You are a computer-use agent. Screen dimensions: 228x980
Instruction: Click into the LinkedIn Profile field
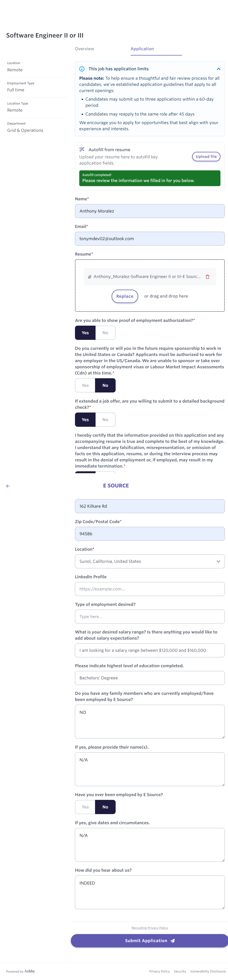[x=150, y=589]
